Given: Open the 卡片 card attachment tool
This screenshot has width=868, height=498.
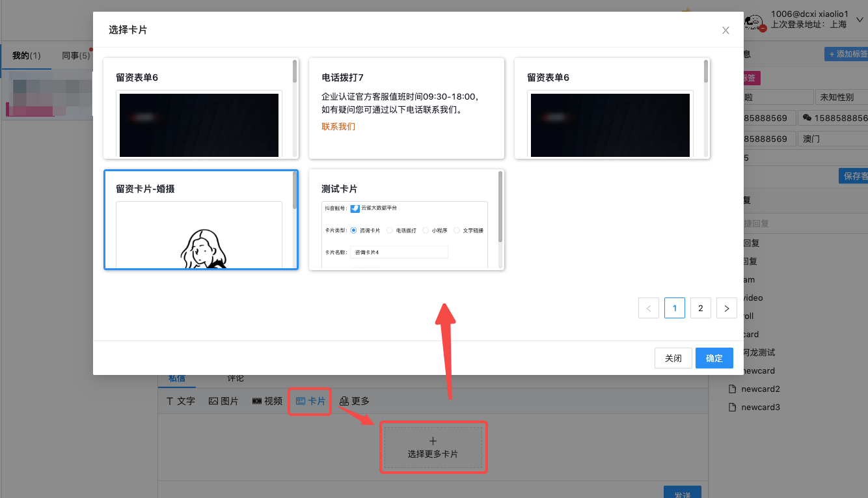Looking at the screenshot, I should [310, 401].
